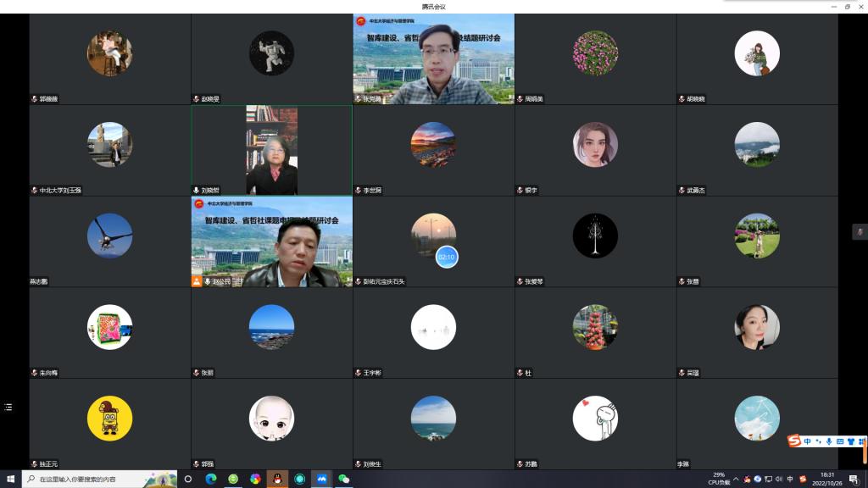
Task: Select 李世阿 sunset avatar tile
Action: (433, 145)
